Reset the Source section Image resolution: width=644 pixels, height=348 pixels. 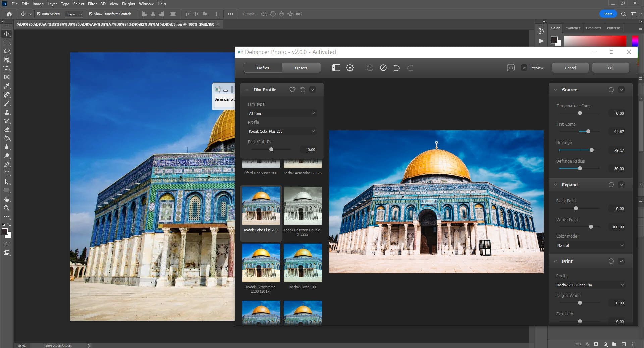coord(611,90)
